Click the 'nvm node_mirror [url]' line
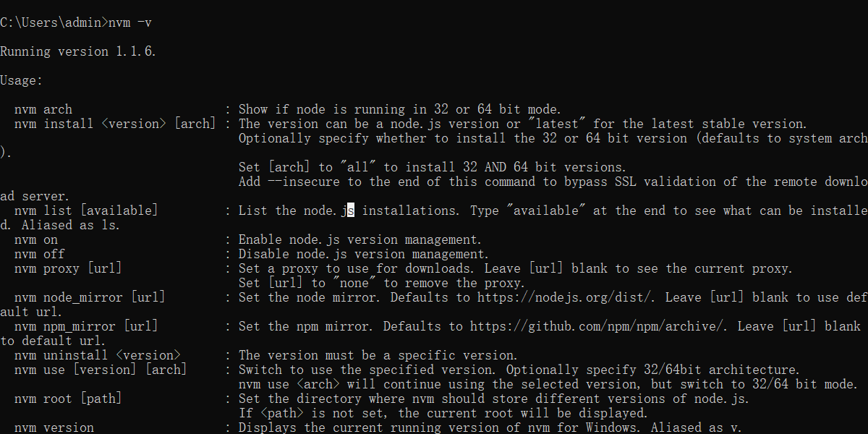 tap(90, 297)
